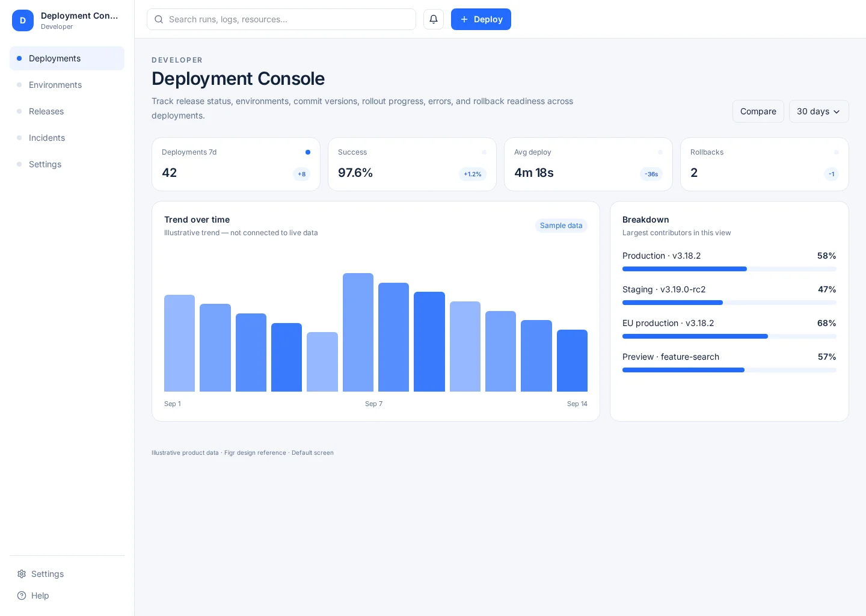Click the Compare button

[x=758, y=111]
